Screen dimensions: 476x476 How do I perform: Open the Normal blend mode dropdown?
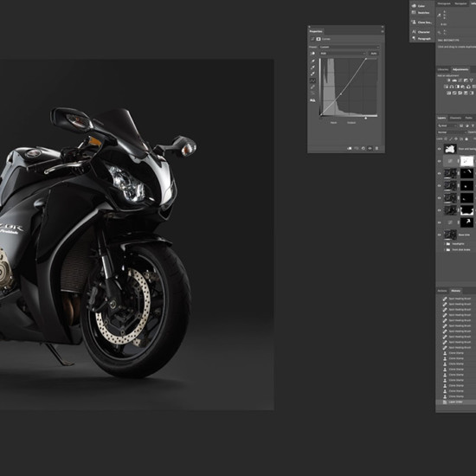tap(452, 132)
